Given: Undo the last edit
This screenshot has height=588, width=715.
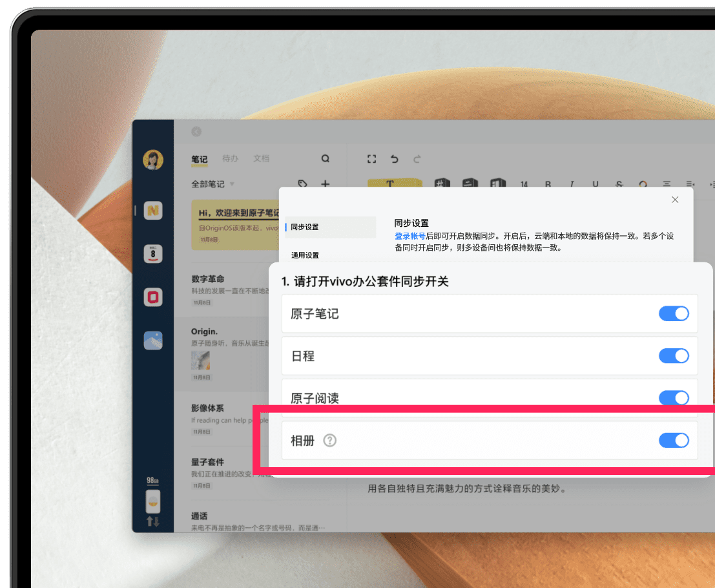Looking at the screenshot, I should 395,159.
